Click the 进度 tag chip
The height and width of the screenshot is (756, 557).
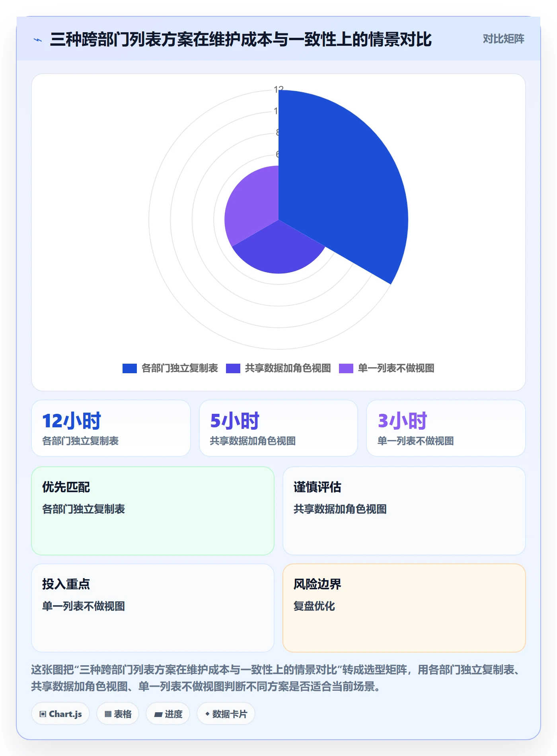168,714
